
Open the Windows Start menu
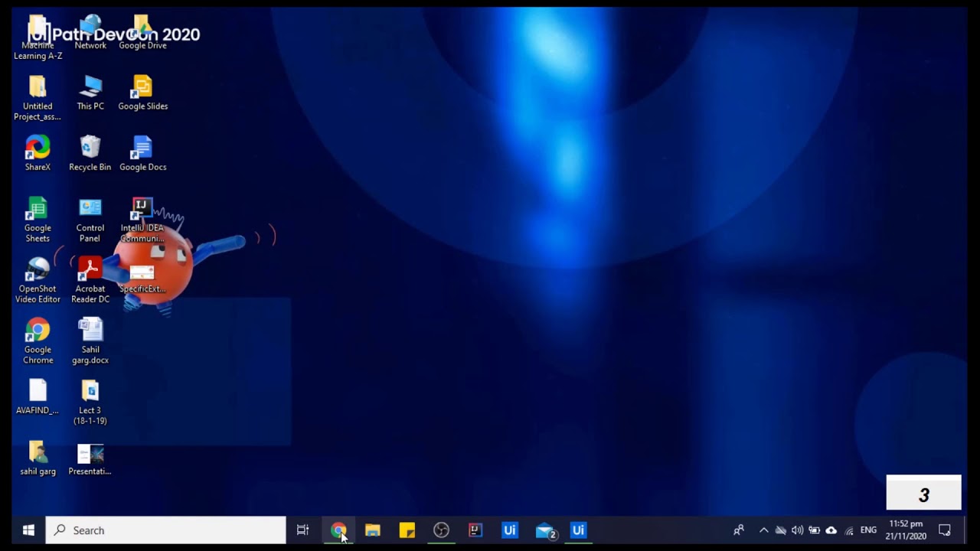28,530
